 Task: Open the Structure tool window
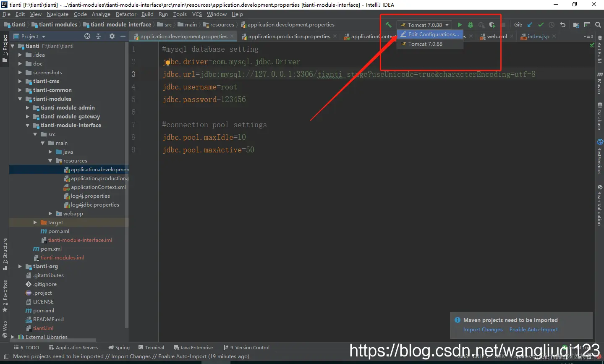(5, 254)
